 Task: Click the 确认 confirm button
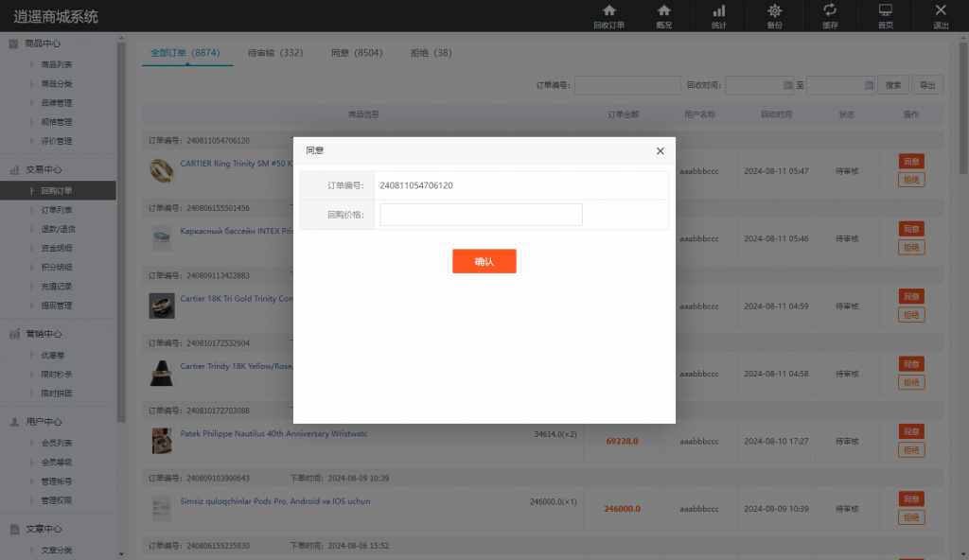pyautogui.click(x=484, y=261)
